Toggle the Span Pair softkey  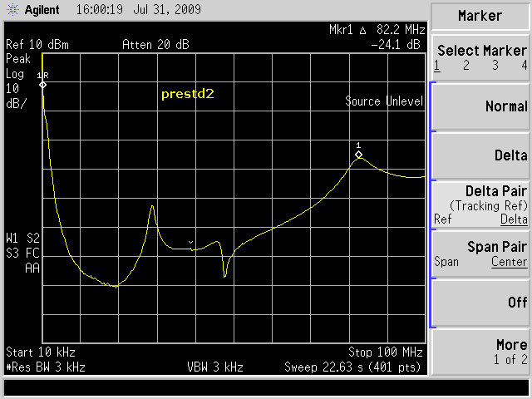[480, 254]
